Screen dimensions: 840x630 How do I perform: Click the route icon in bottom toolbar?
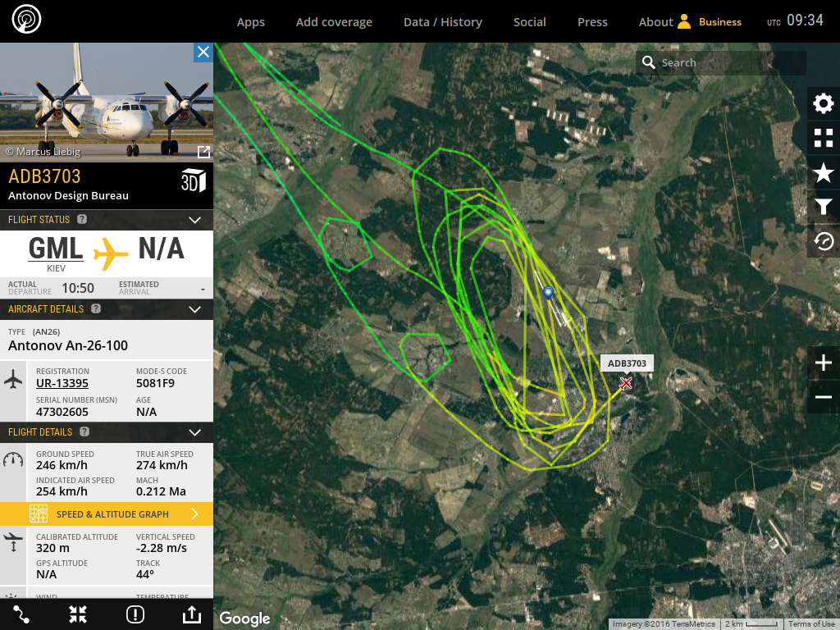point(21,614)
